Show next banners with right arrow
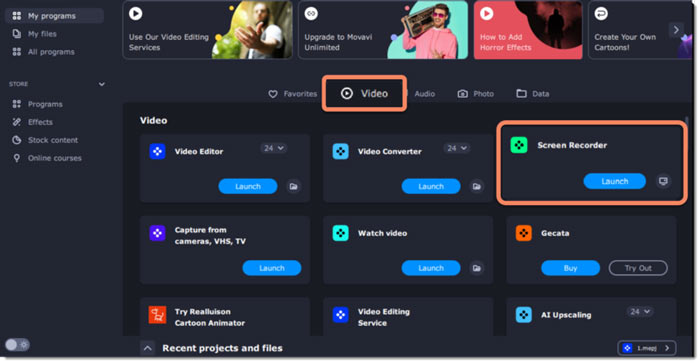 click(676, 30)
